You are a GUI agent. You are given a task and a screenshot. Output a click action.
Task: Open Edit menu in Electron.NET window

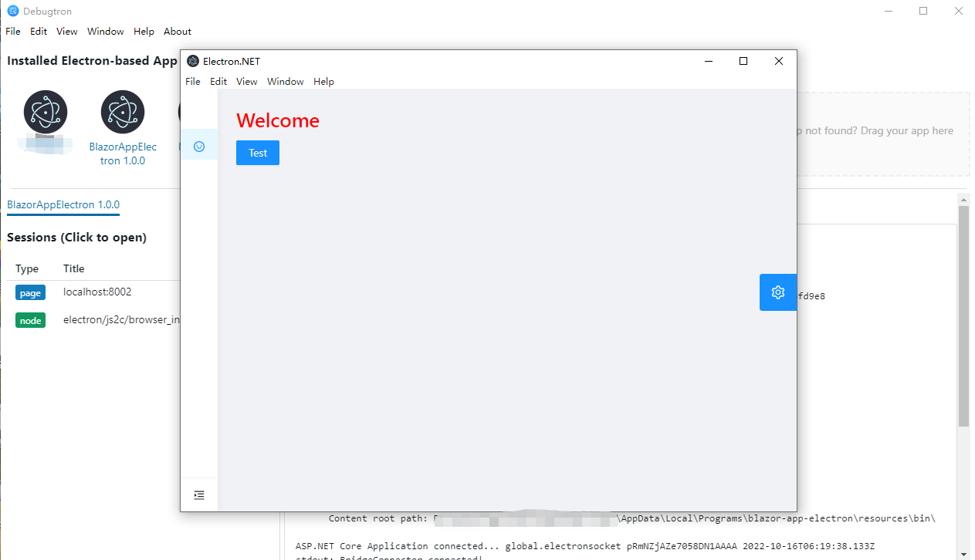click(218, 82)
